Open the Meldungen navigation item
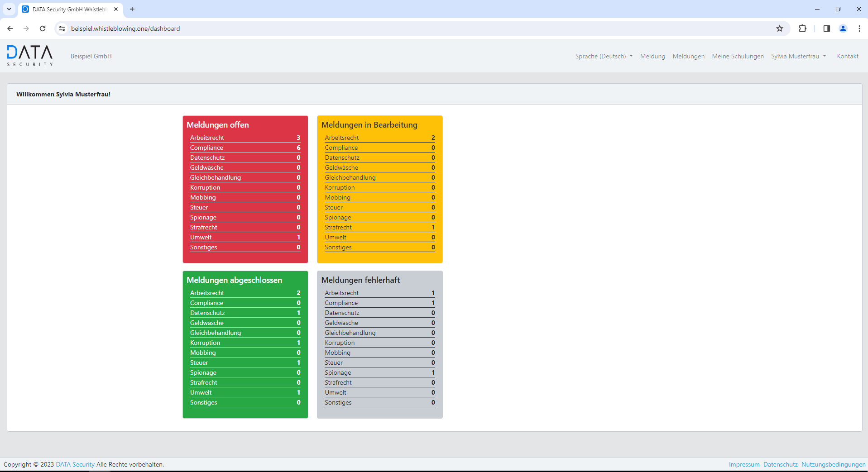868x472 pixels. (688, 56)
